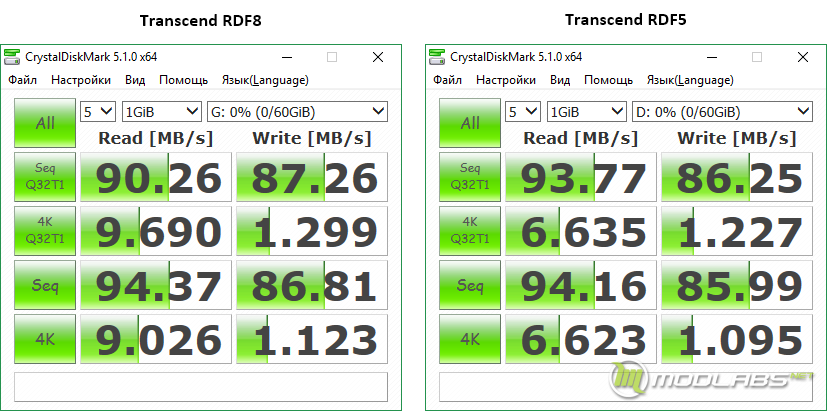Open Настройки menu in RDF5 window

click(506, 80)
